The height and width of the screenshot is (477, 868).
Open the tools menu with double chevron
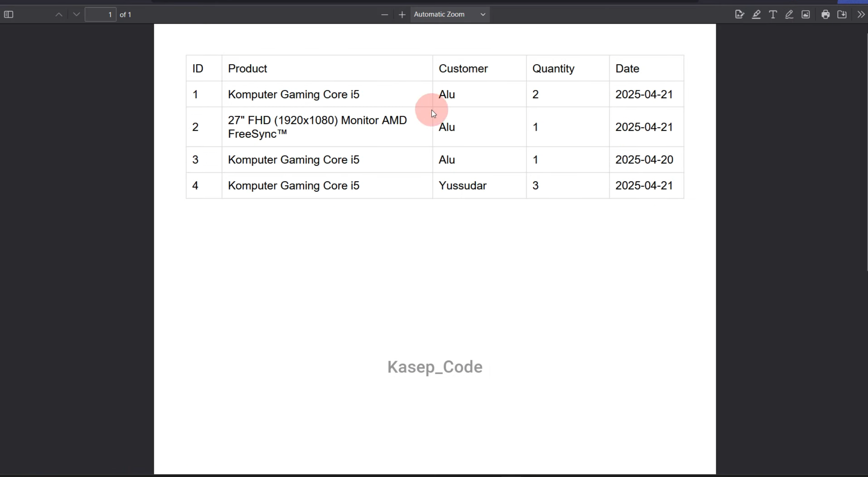pyautogui.click(x=861, y=15)
